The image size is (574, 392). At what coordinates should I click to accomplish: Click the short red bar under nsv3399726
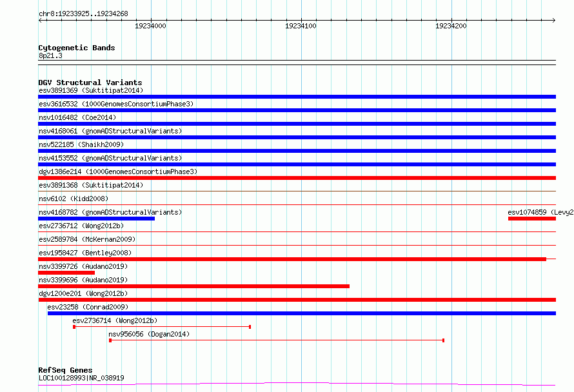(x=66, y=273)
